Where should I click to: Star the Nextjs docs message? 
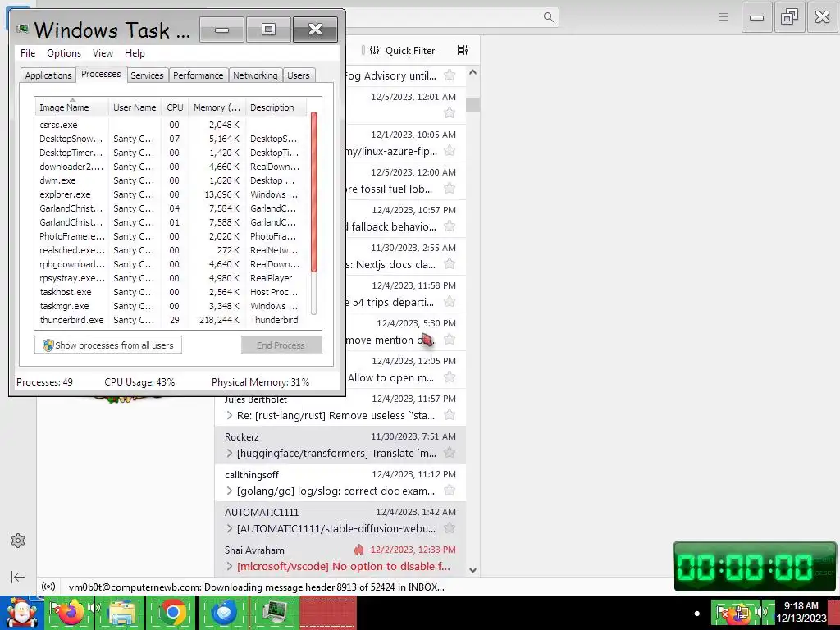(450, 264)
